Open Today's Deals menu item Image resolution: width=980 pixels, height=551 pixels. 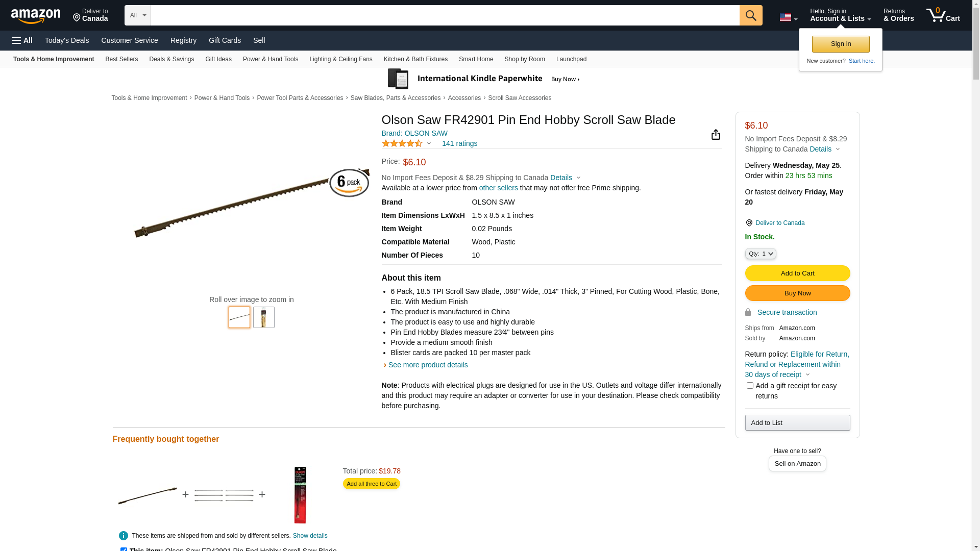(x=67, y=40)
